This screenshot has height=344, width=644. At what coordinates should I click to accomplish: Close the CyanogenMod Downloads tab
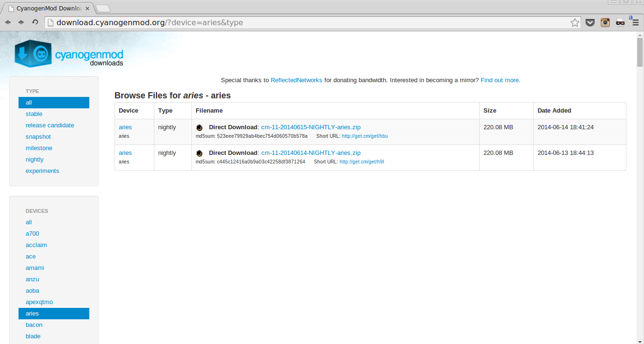[x=87, y=8]
